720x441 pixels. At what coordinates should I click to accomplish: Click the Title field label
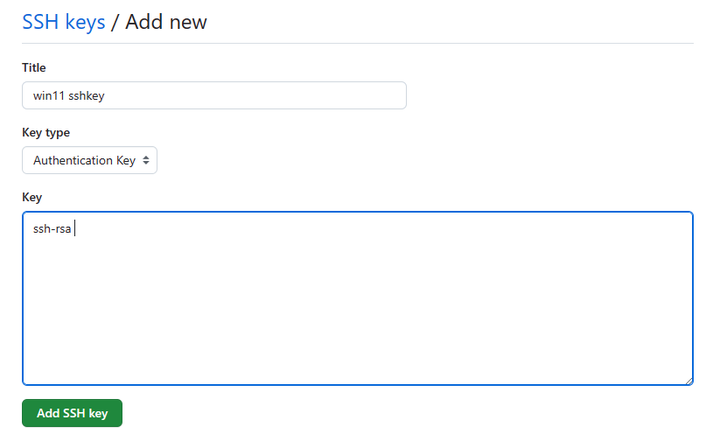tap(34, 67)
